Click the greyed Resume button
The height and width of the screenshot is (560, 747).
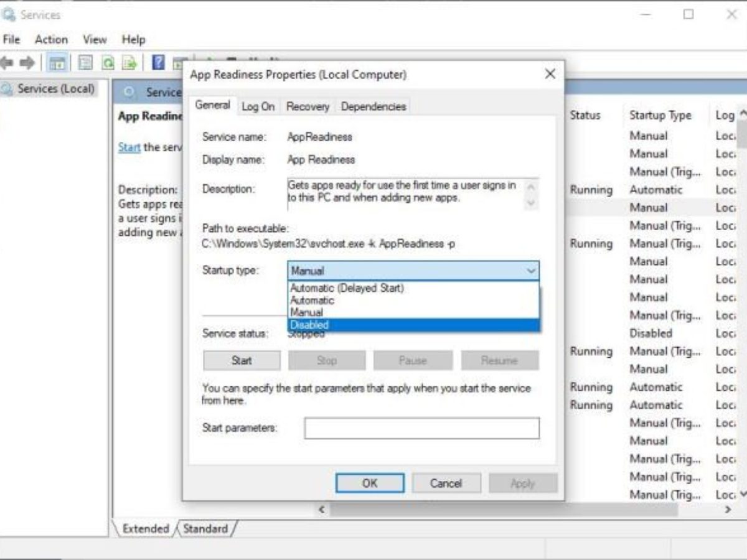(499, 360)
